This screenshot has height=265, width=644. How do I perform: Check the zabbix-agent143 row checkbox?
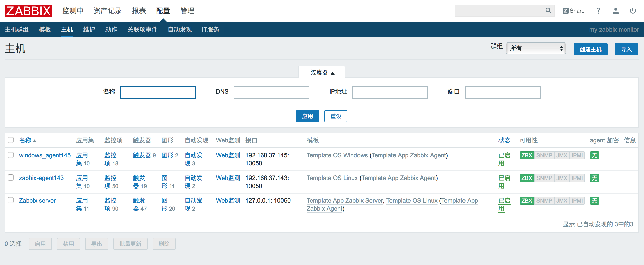point(11,178)
